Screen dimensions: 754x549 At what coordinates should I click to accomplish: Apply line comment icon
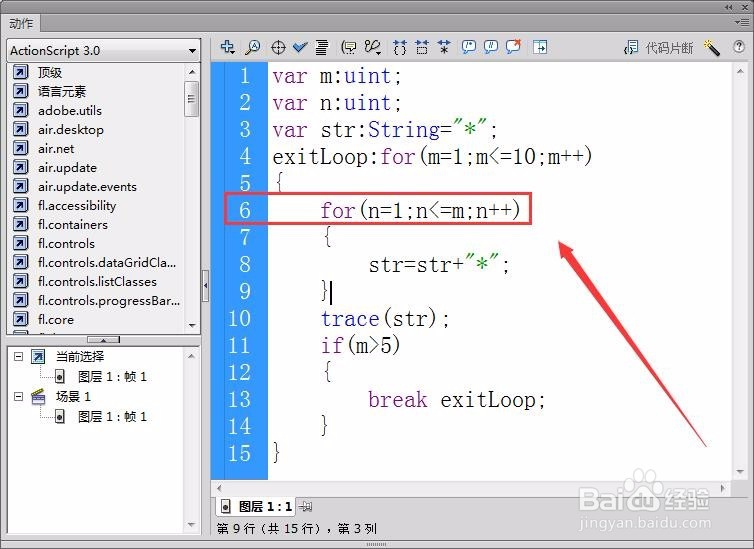[x=490, y=47]
